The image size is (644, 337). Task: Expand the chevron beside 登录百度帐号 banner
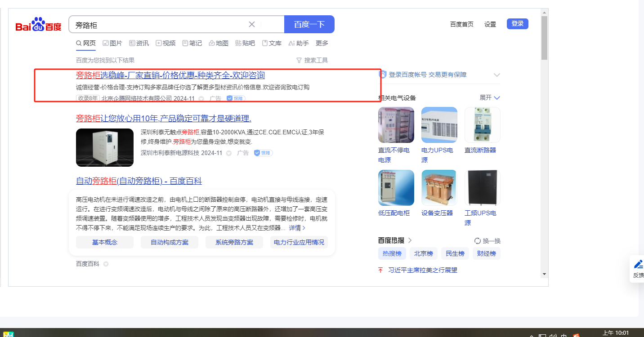point(497,75)
